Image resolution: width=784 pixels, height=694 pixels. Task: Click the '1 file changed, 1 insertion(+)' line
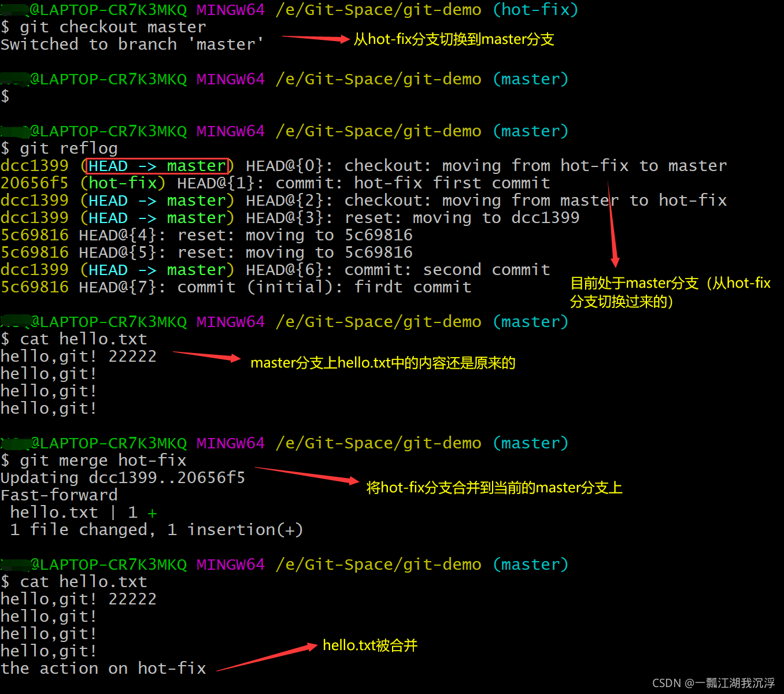[157, 530]
